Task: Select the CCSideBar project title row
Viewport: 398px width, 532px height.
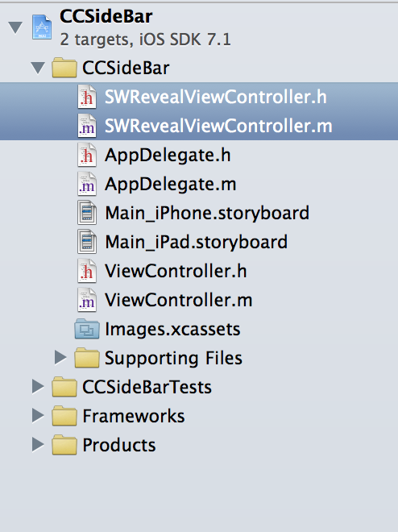Action: coord(199,27)
